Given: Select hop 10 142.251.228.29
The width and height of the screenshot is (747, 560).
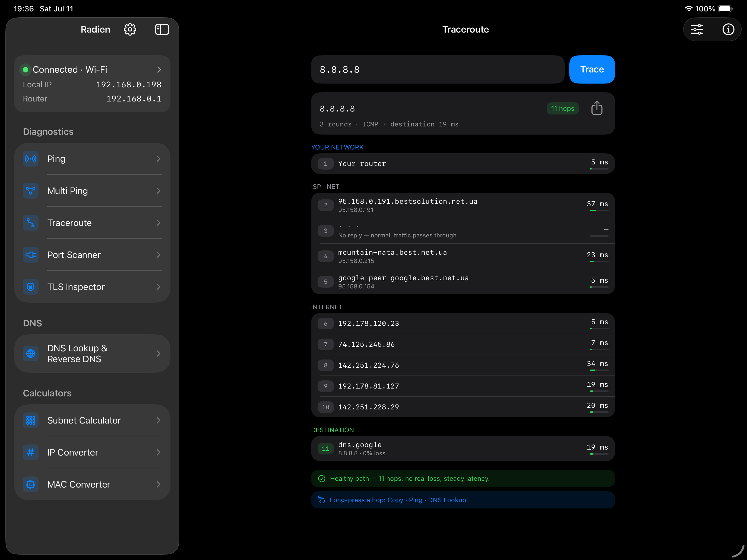Looking at the screenshot, I should (463, 407).
